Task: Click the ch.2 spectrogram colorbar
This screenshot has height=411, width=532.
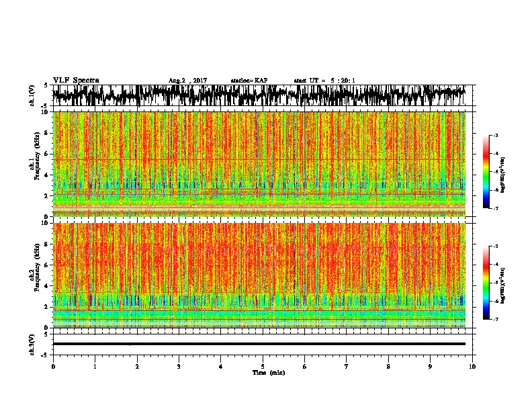Action: pos(486,283)
